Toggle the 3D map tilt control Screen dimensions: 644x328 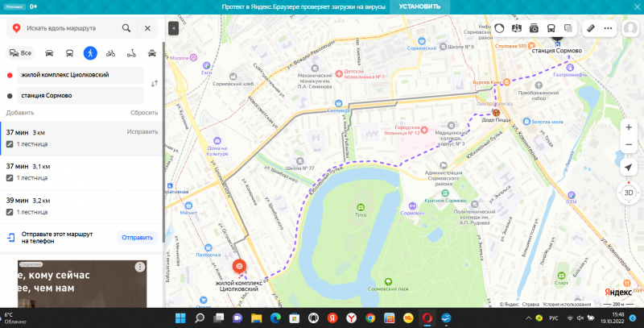pyautogui.click(x=629, y=193)
